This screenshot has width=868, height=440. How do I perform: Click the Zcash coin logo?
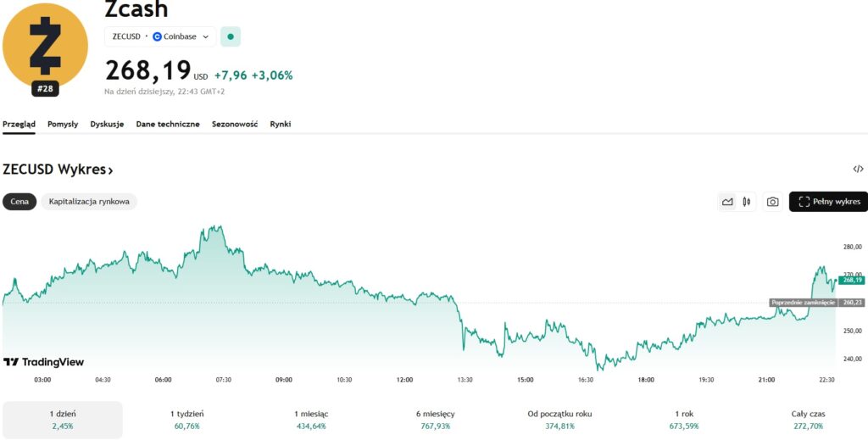[45, 44]
